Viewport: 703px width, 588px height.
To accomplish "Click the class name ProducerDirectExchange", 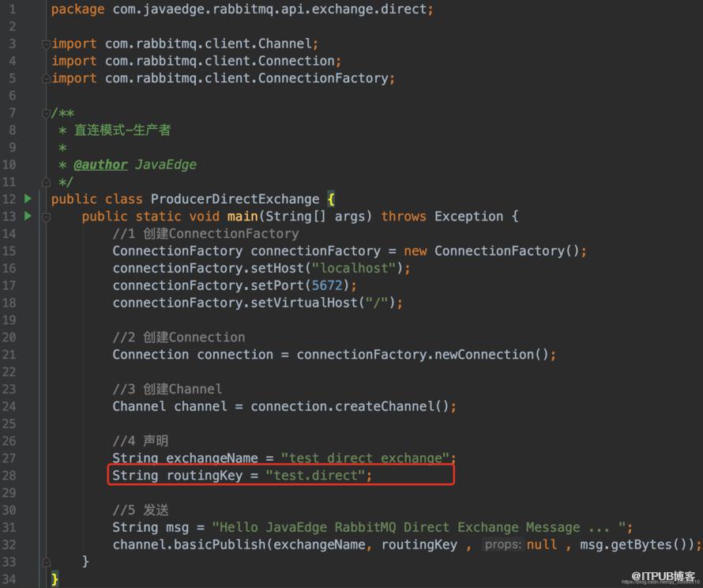I will pyautogui.click(x=235, y=198).
